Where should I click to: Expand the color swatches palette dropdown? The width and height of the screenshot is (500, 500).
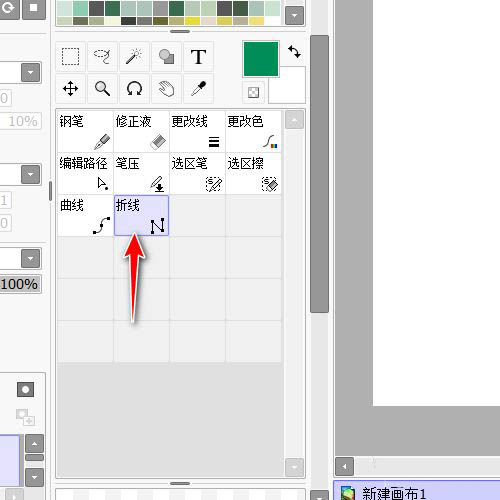coord(295,15)
